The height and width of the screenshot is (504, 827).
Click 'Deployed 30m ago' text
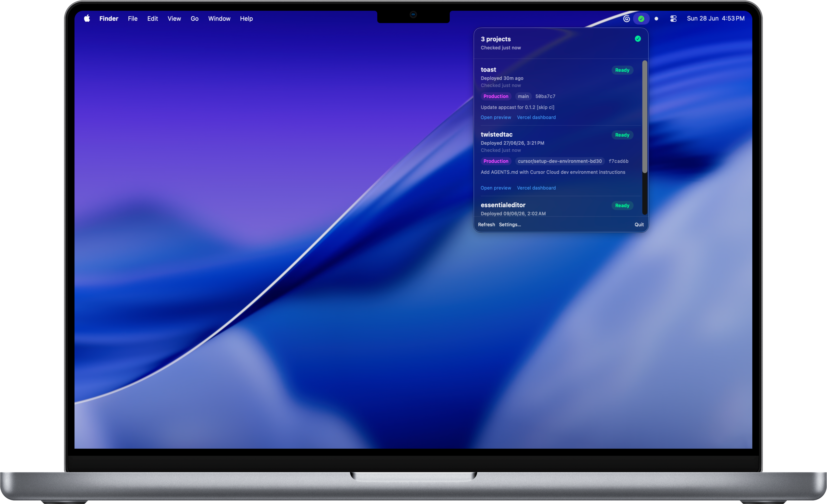tap(502, 78)
